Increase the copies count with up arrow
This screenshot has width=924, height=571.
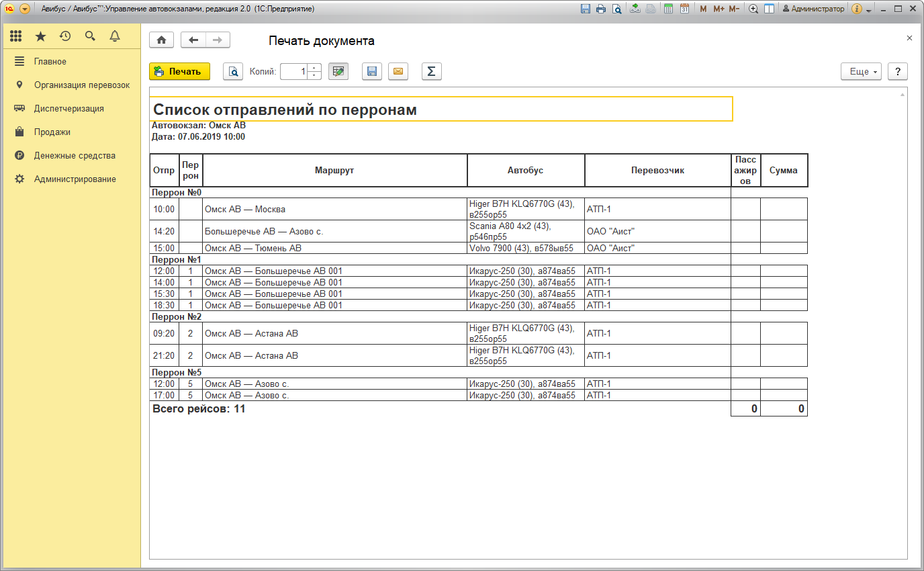point(314,68)
